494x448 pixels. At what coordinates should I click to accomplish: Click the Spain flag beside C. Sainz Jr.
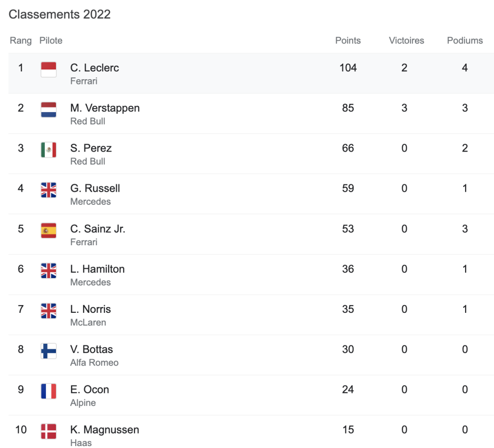(x=49, y=230)
